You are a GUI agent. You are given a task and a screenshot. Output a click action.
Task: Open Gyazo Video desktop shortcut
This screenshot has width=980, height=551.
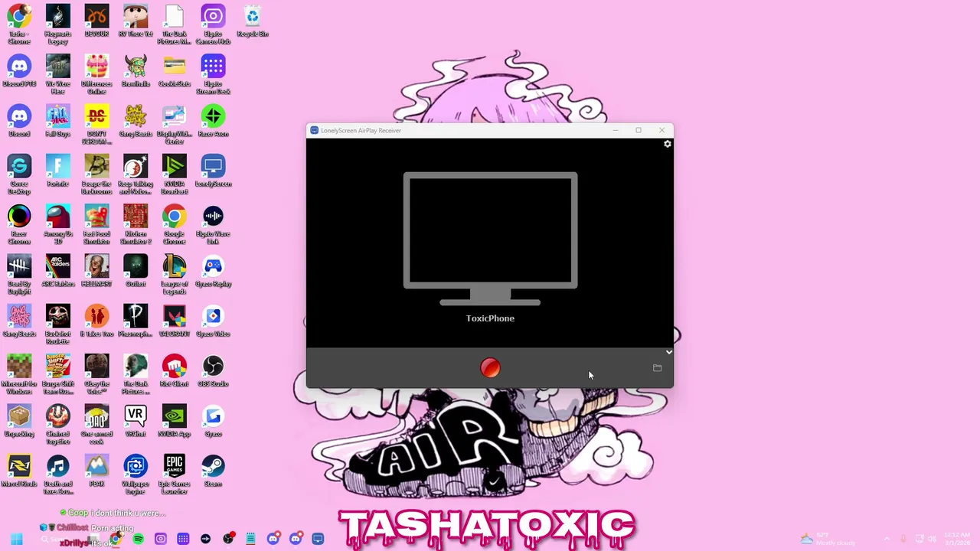213,321
